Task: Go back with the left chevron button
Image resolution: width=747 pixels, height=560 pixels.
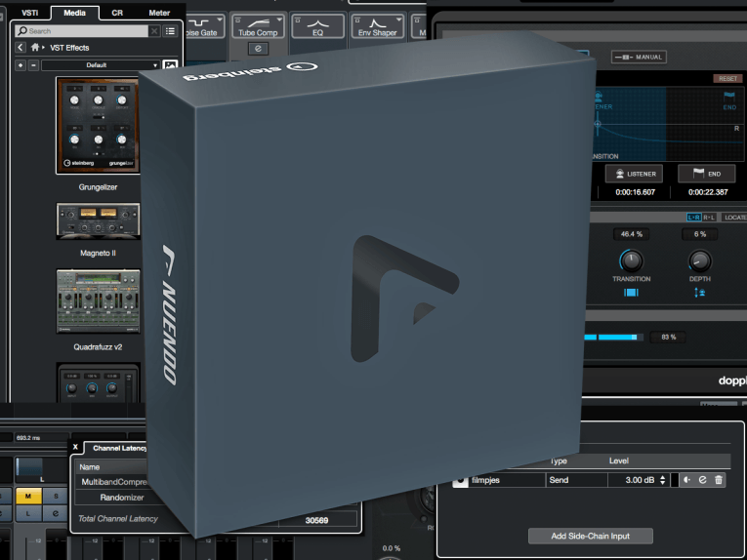Action: tap(20, 47)
